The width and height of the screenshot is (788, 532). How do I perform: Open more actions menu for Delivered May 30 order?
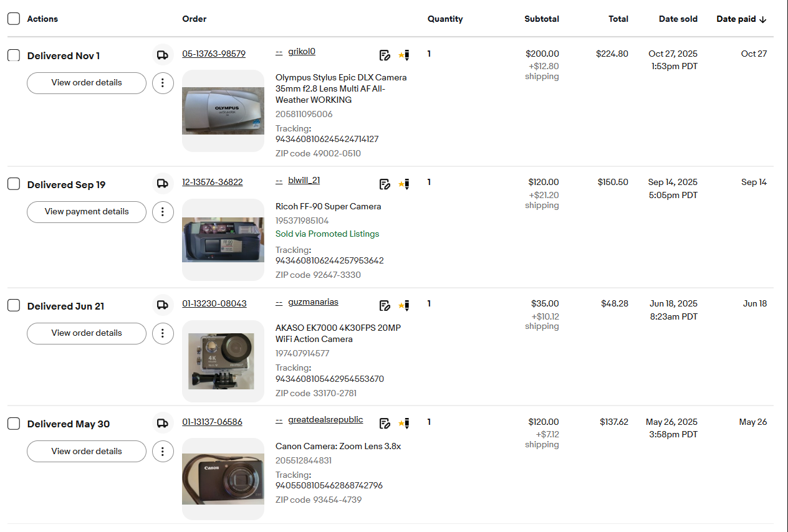[163, 452]
